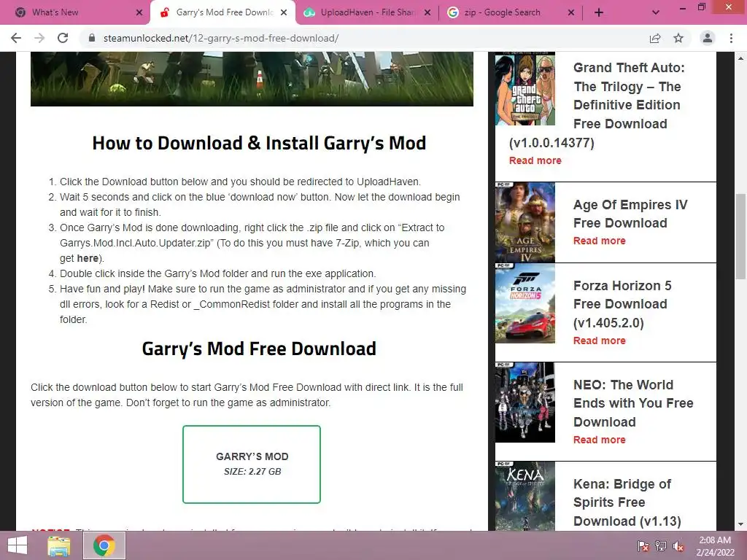Open Chrome three-dot menu

pos(731,38)
